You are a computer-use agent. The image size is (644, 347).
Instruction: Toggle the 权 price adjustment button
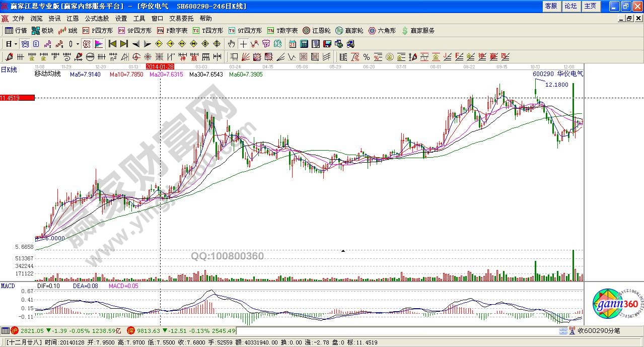[87, 44]
